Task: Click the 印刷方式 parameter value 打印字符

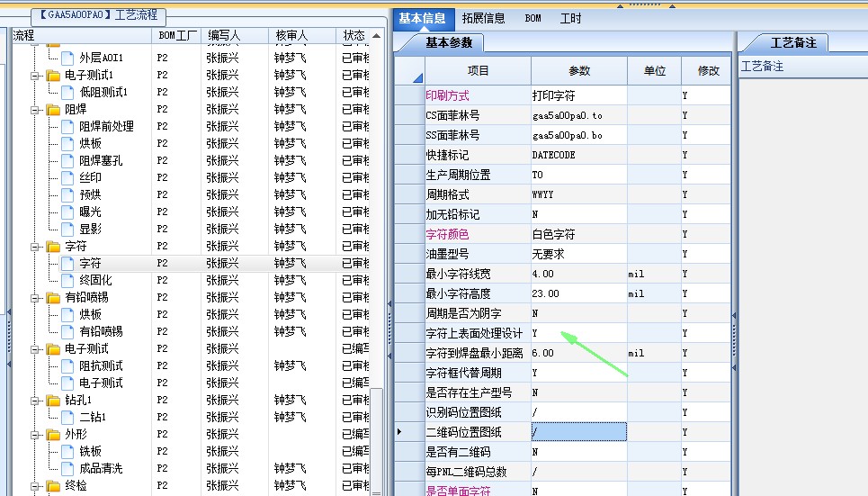Action: 554,95
